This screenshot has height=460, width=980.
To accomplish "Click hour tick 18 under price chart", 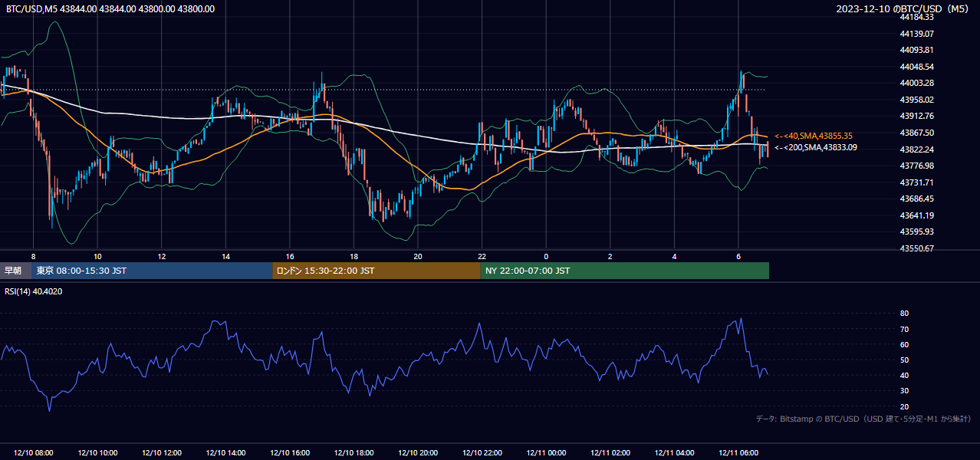I will 354,256.
